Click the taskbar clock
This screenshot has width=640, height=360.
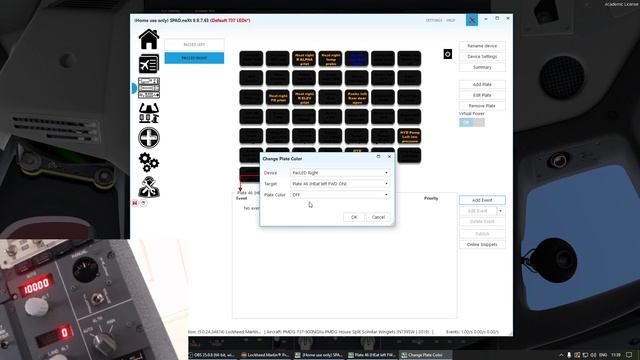[x=616, y=355]
